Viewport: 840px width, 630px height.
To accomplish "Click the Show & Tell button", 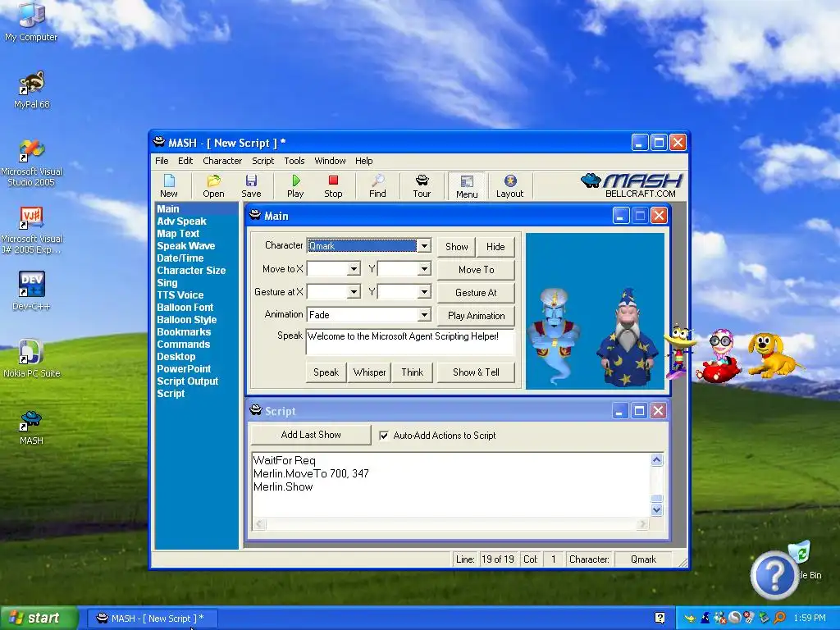I will (x=477, y=372).
